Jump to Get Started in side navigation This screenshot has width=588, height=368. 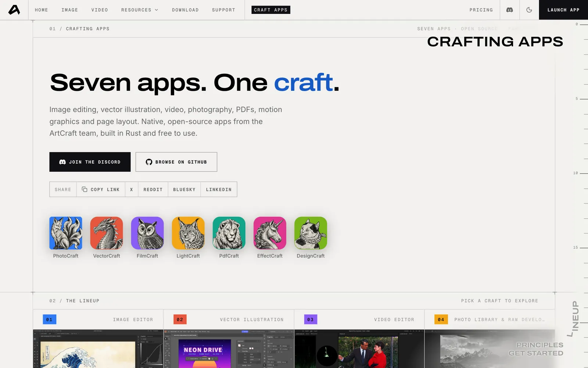pyautogui.click(x=536, y=353)
